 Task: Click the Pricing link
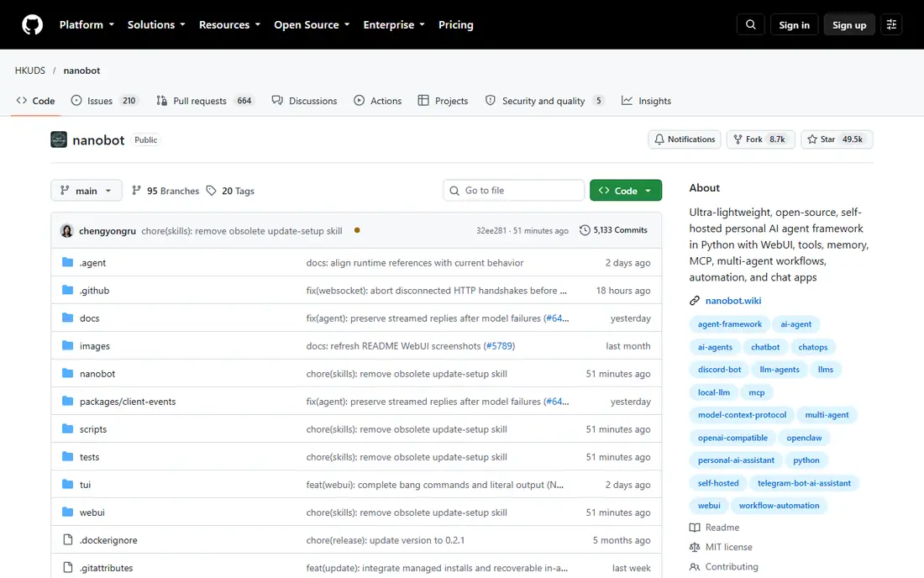coord(455,24)
